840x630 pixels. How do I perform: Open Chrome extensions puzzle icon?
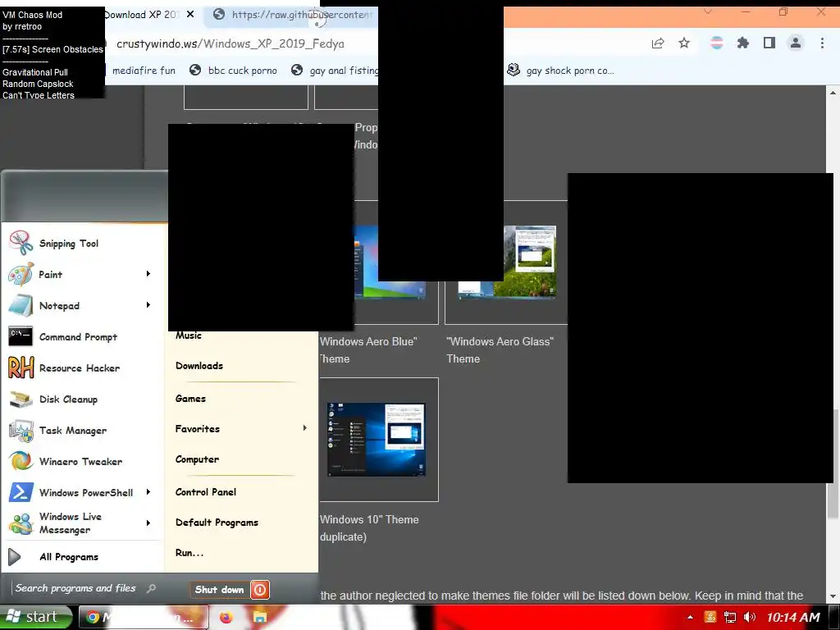(x=742, y=43)
